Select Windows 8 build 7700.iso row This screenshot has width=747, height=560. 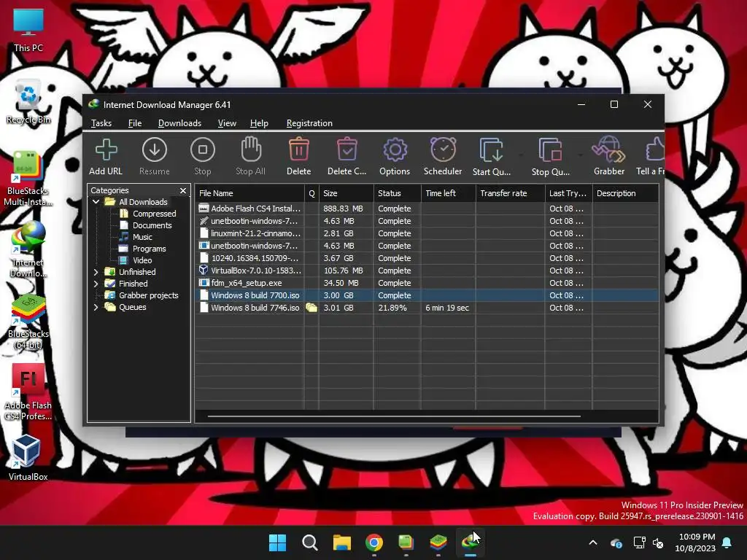[427, 295]
